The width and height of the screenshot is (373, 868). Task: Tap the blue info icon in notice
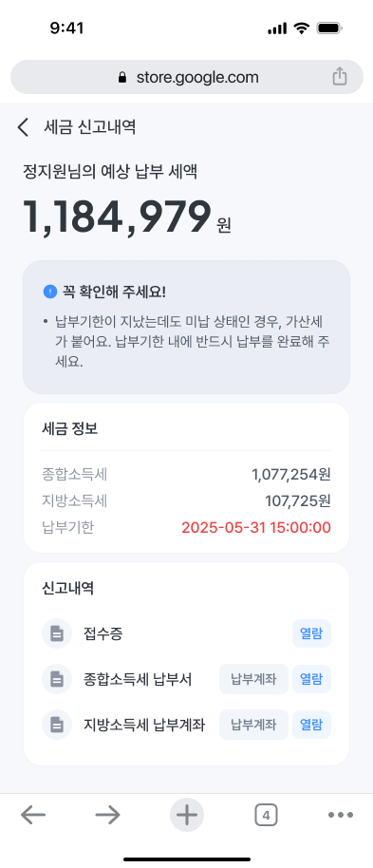(49, 292)
